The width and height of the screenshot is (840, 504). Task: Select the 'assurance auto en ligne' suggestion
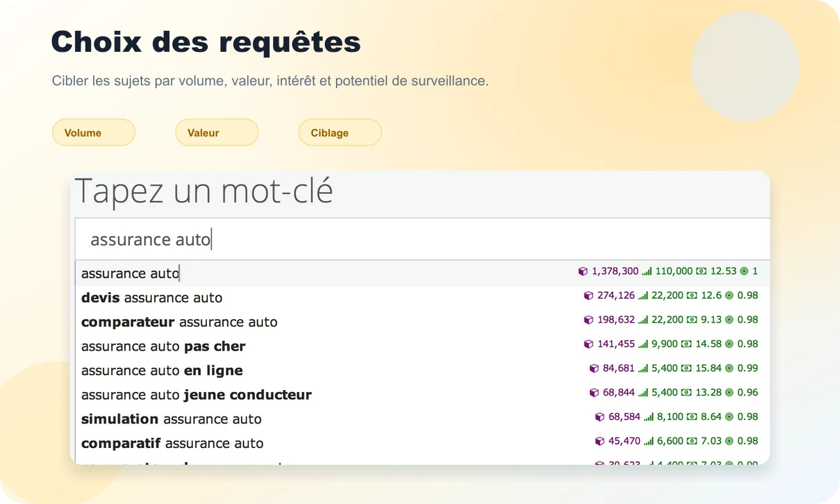click(x=422, y=370)
